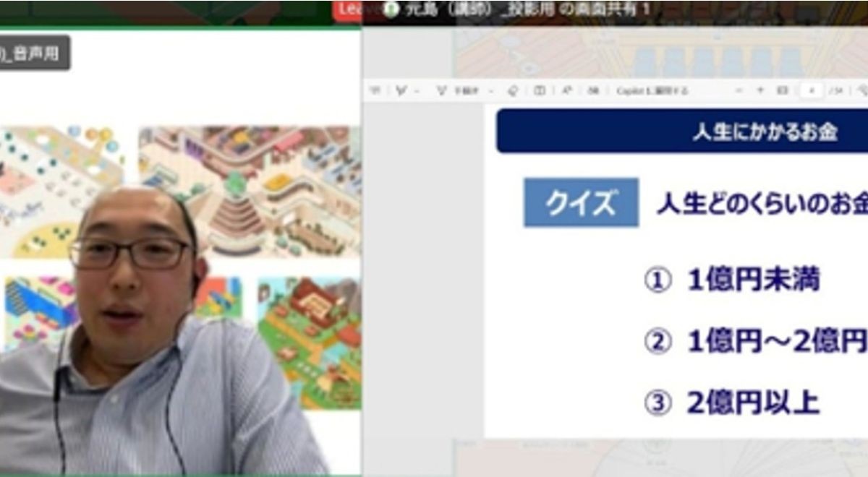Zoom in with the plus icon
This screenshot has height=477, width=868.
(x=760, y=91)
